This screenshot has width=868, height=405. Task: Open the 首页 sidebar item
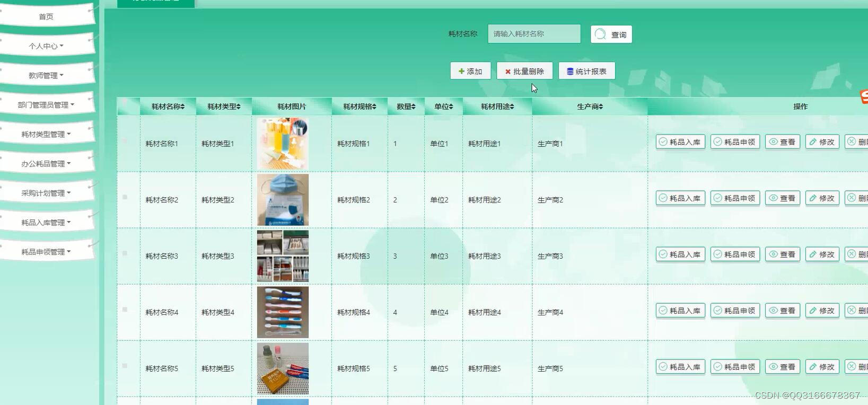pyautogui.click(x=46, y=16)
